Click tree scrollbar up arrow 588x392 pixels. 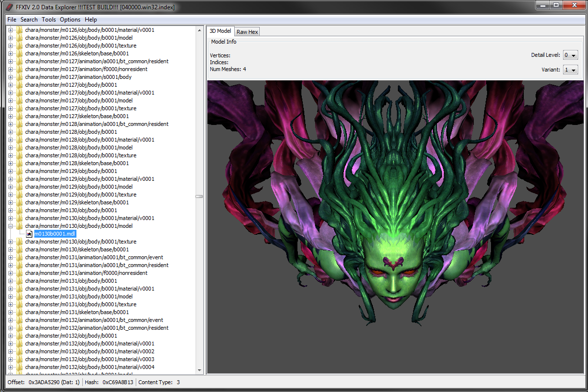tap(199, 30)
